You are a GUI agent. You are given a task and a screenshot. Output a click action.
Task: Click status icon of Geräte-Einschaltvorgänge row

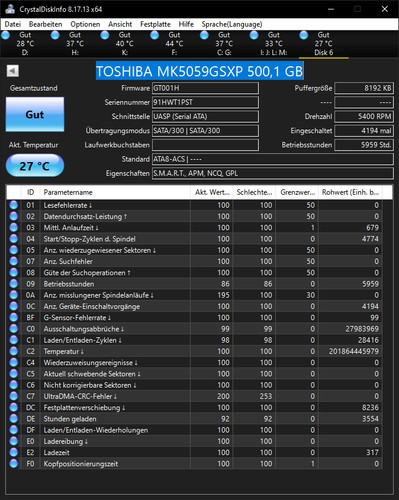pos(14,306)
